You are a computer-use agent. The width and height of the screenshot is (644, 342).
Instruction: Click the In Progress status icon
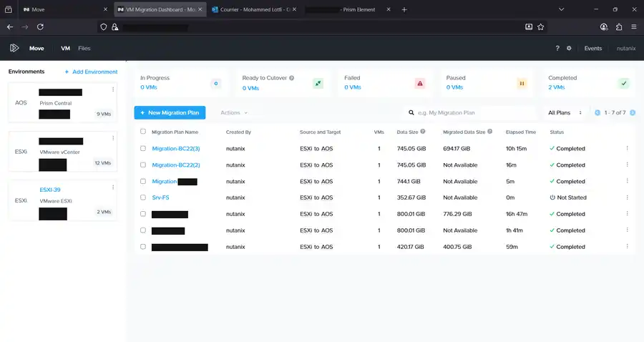pos(215,83)
